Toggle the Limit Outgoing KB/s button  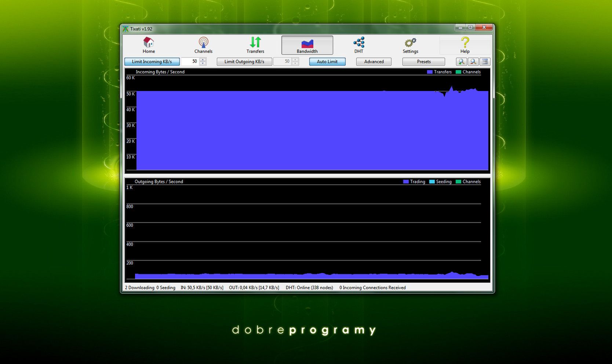tap(244, 62)
